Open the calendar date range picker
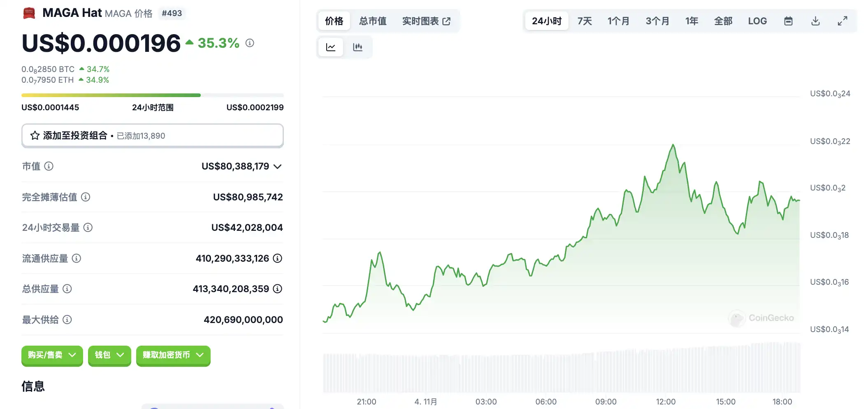 (788, 21)
